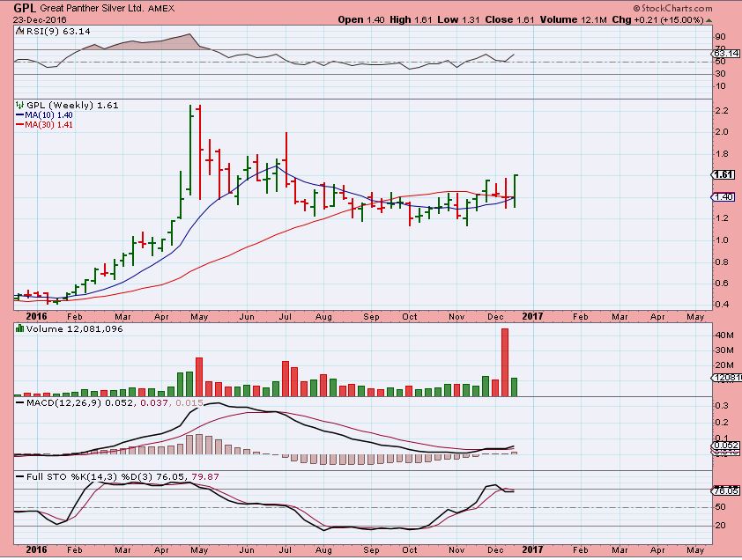Click the 90 label on the RSI axis
The image size is (742, 560).
721,37
